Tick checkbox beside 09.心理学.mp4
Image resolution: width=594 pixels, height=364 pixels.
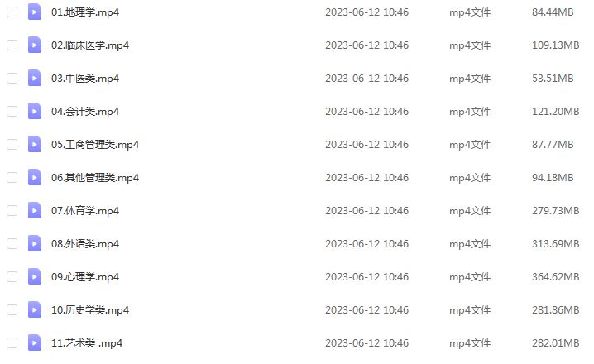12,277
